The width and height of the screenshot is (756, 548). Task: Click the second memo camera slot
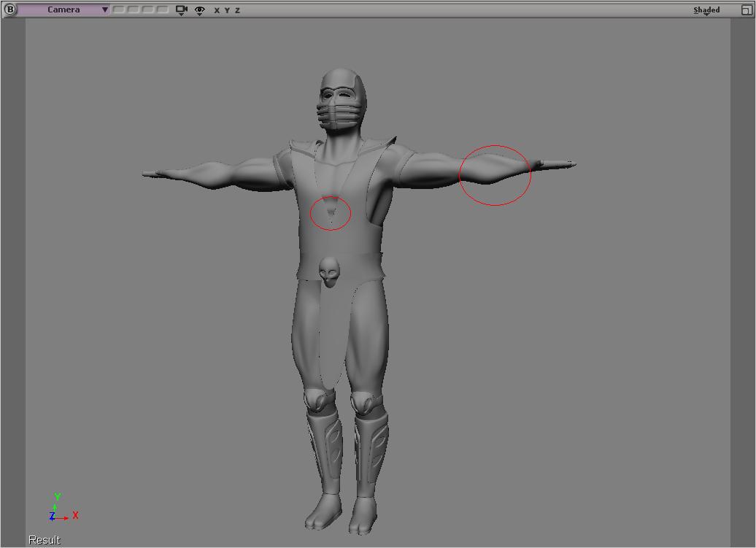pyautogui.click(x=133, y=9)
